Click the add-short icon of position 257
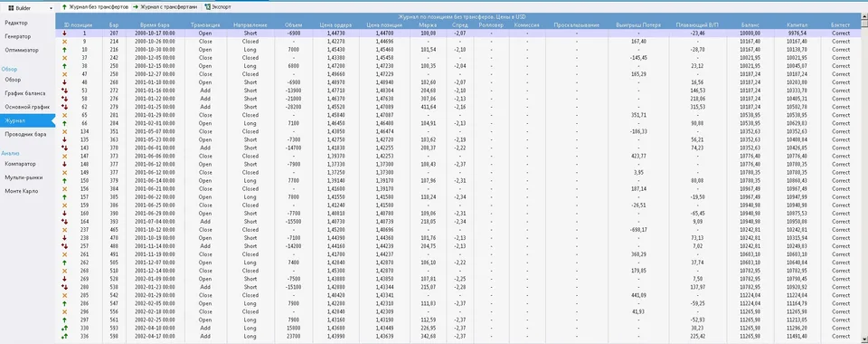This screenshot has height=344, width=868. tap(65, 246)
